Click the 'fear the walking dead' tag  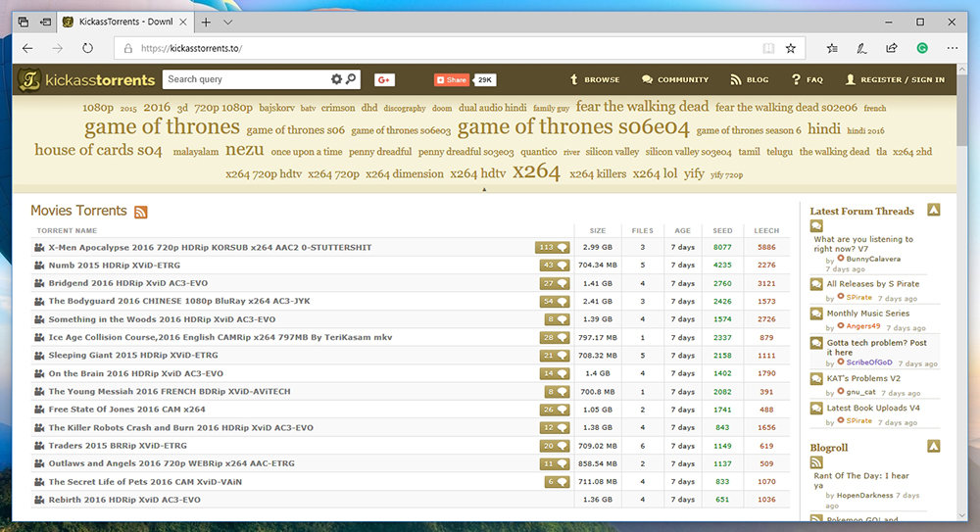(643, 106)
